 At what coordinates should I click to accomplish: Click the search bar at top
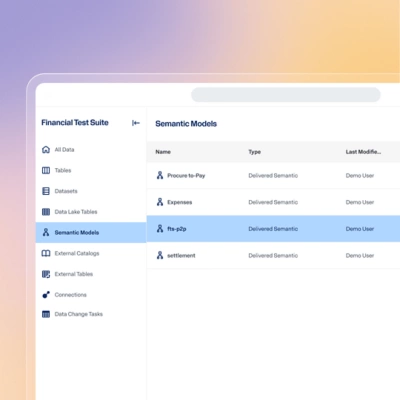coord(286,95)
